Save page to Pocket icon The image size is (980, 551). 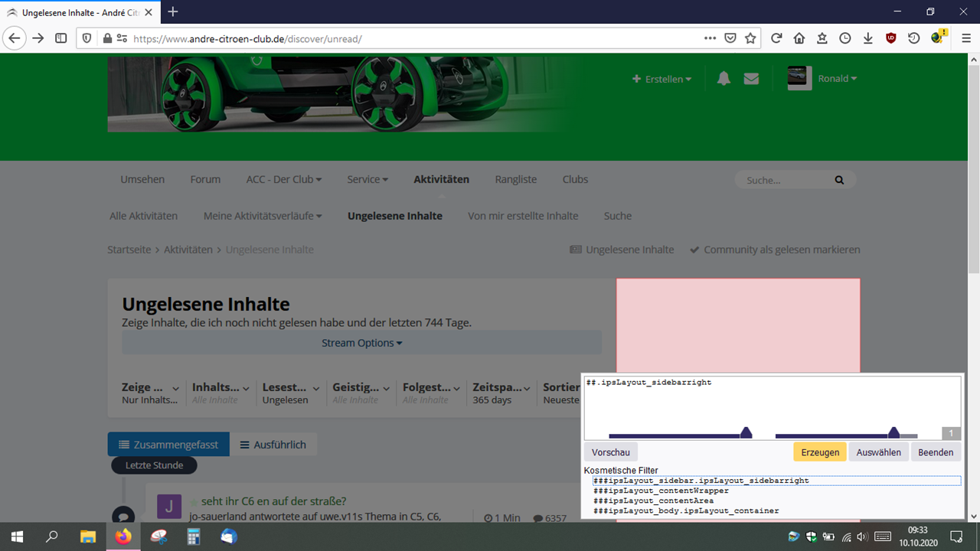pos(730,38)
